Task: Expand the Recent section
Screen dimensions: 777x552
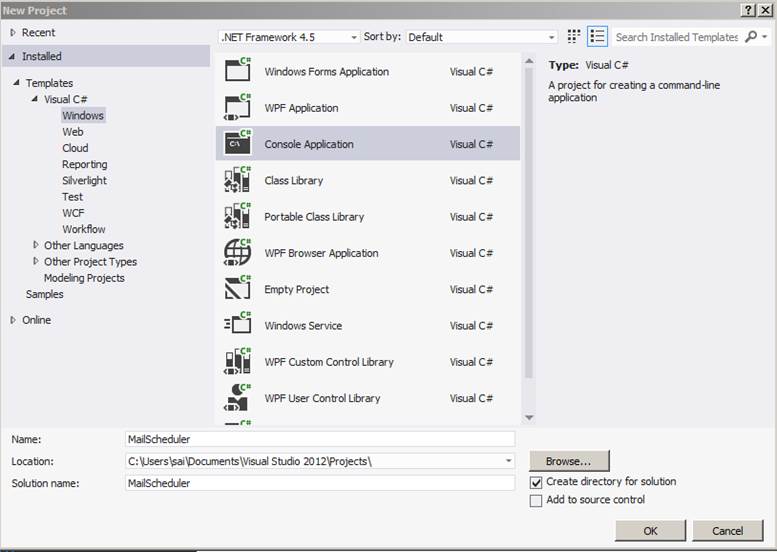Action: point(13,33)
